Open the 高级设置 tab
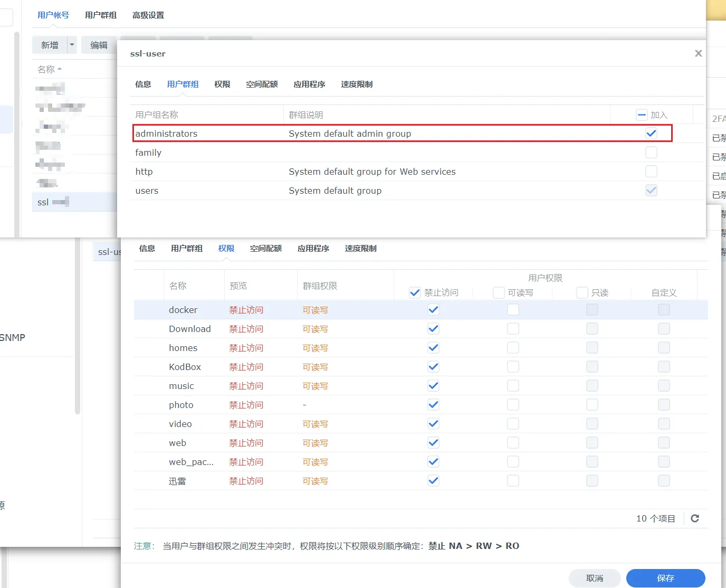The width and height of the screenshot is (726, 588). click(148, 15)
